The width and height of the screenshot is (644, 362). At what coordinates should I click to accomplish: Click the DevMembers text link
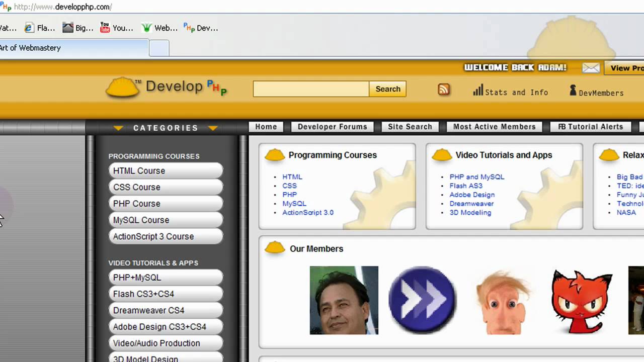pyautogui.click(x=601, y=93)
